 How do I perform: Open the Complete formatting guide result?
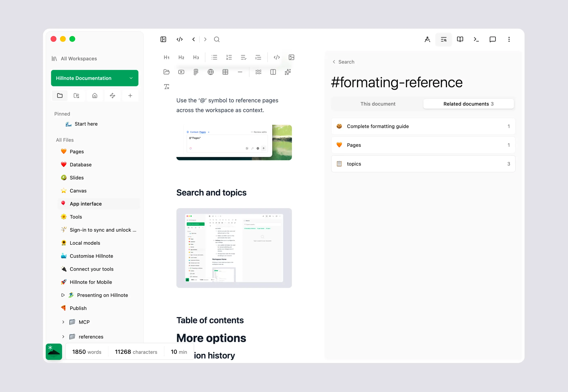(x=423, y=126)
